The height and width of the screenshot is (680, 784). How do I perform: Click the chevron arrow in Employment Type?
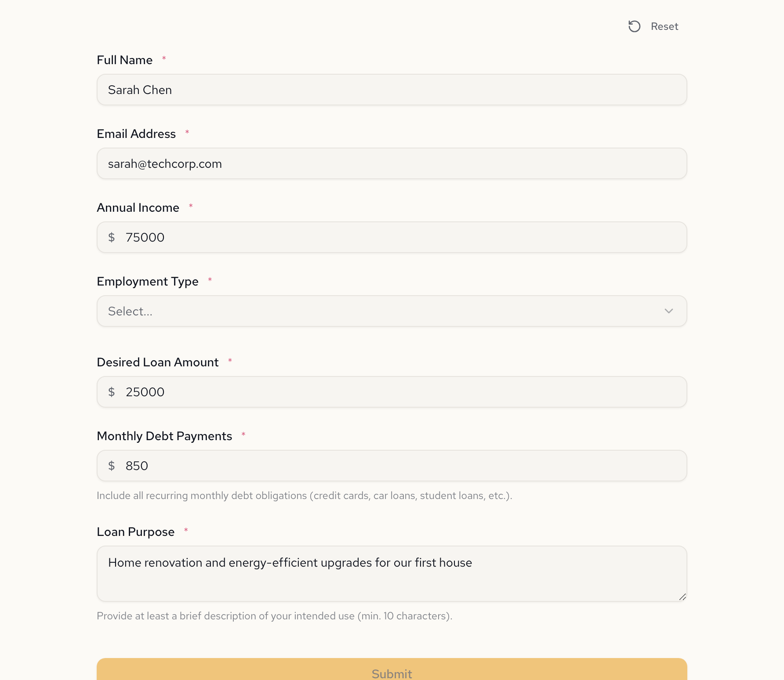(x=668, y=311)
